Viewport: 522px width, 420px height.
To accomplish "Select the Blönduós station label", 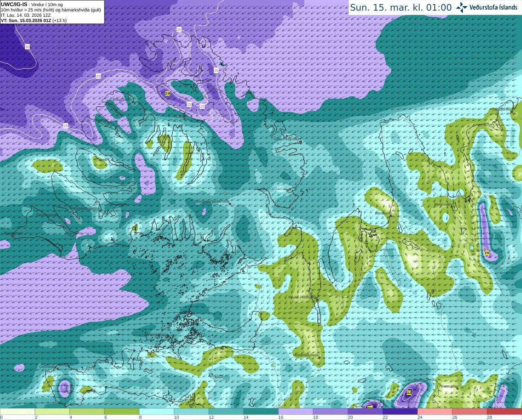I will [383, 213].
